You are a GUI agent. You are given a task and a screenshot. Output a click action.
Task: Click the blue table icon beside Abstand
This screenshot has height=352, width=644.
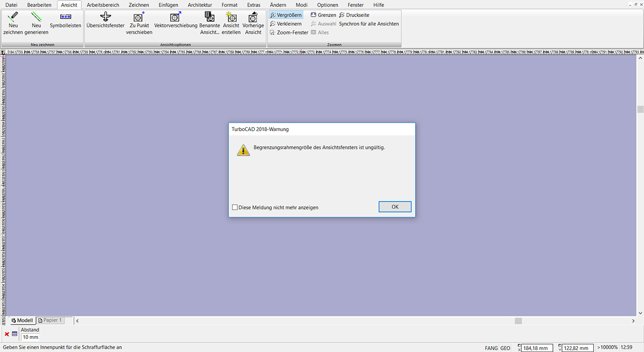[15, 334]
